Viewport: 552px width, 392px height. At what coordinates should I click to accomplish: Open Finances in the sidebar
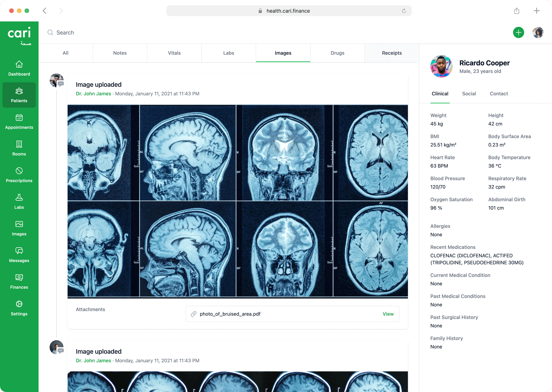click(x=19, y=281)
